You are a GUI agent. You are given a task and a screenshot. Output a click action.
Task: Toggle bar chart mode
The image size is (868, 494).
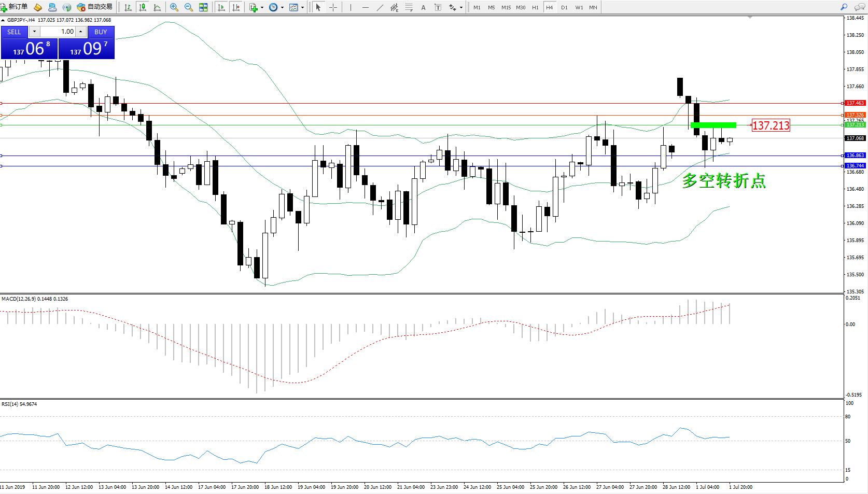point(128,7)
